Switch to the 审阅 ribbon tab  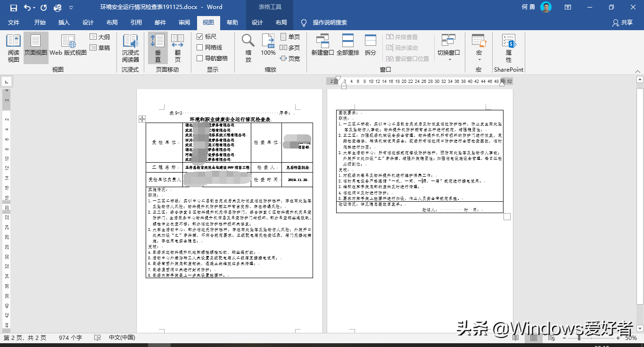pyautogui.click(x=185, y=22)
